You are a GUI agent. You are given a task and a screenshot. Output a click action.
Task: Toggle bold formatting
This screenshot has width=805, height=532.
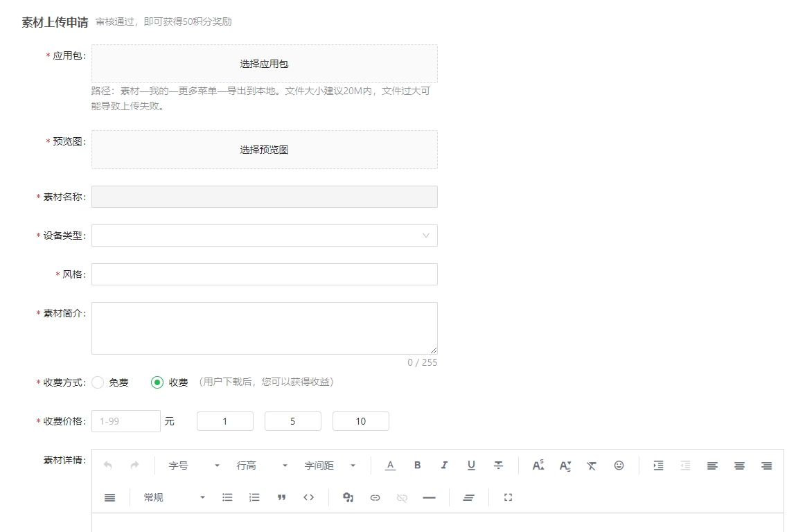point(417,465)
